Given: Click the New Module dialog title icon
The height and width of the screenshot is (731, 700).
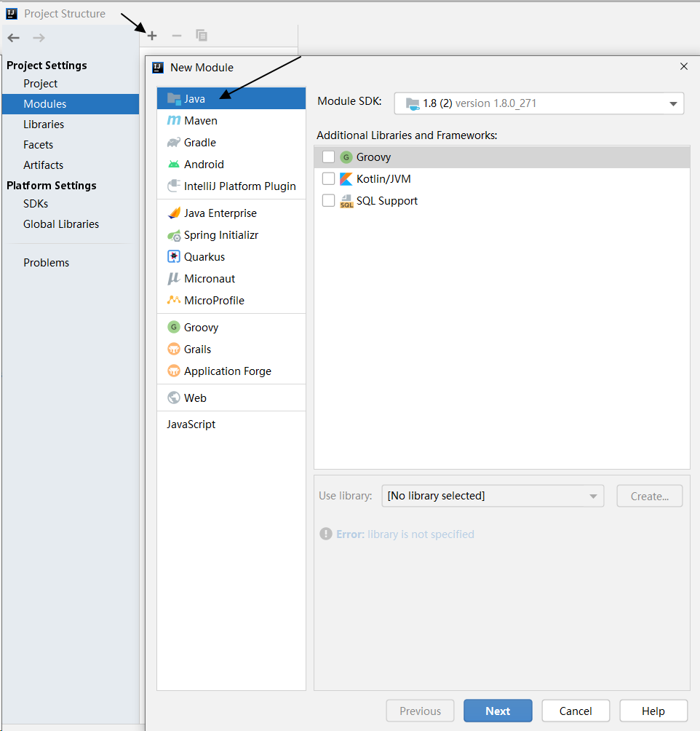Looking at the screenshot, I should point(158,68).
